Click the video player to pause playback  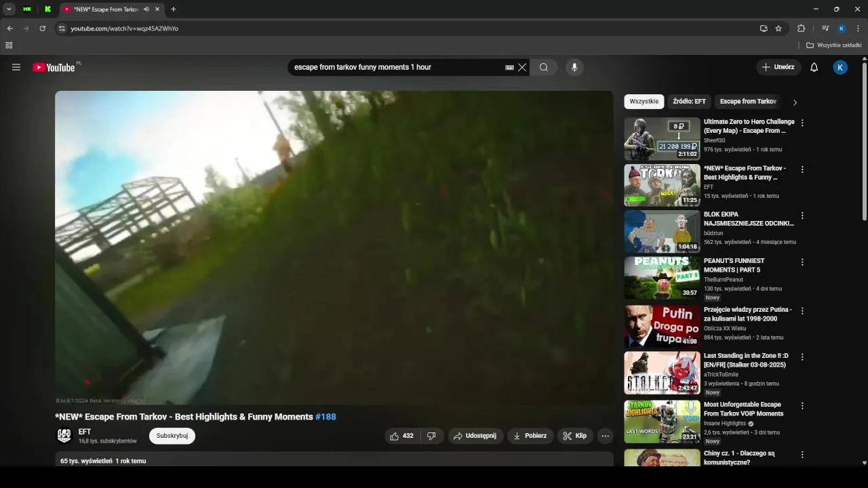[334, 248]
